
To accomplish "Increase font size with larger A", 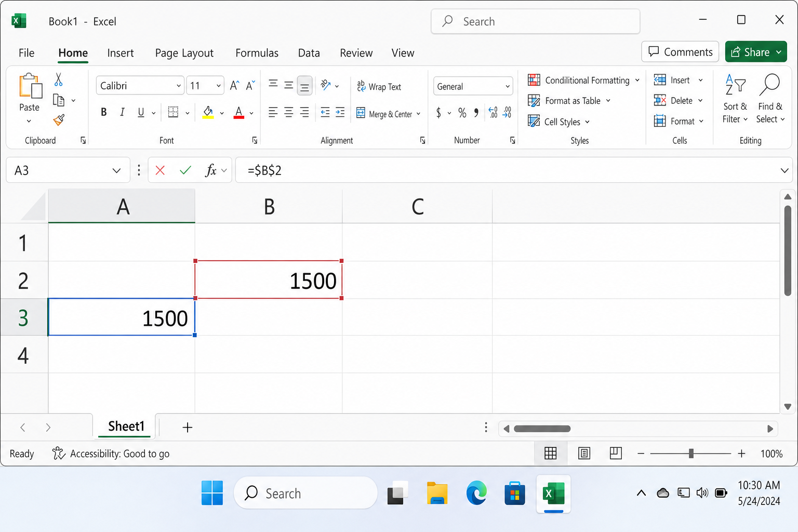I will point(235,86).
